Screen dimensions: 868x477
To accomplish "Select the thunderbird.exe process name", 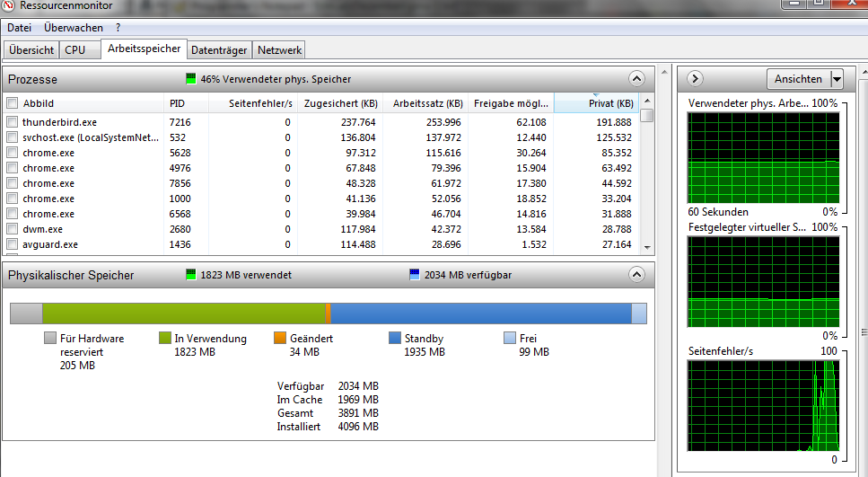I will click(x=60, y=122).
